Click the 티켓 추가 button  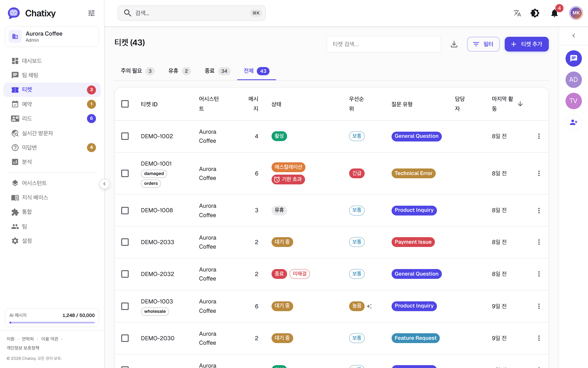point(527,44)
